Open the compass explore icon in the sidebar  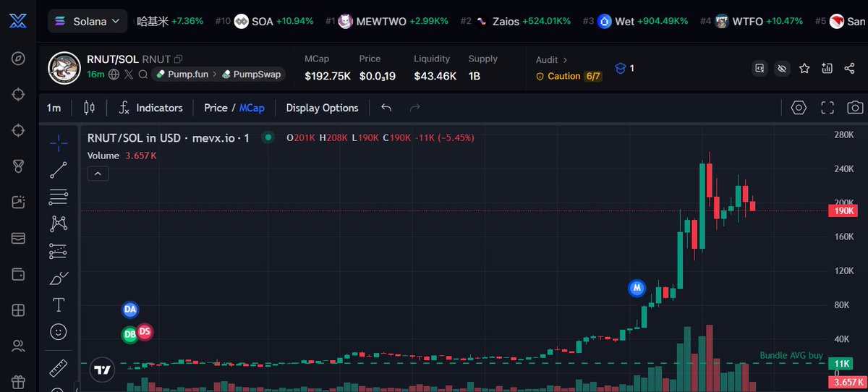click(x=18, y=59)
